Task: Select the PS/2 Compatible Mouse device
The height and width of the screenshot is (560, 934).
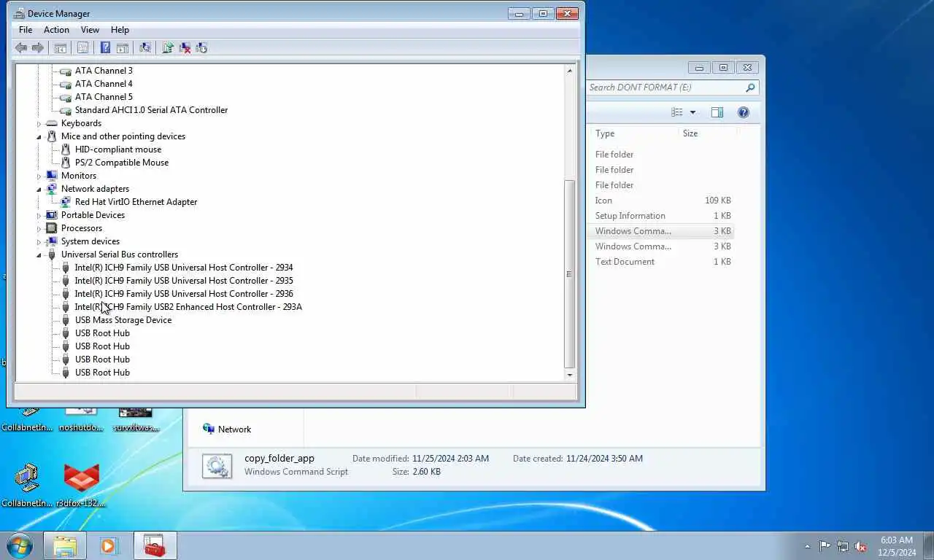Action: coord(122,163)
